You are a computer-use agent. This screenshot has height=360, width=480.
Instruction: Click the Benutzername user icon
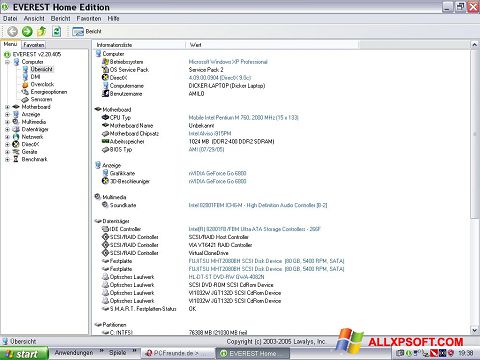(105, 94)
